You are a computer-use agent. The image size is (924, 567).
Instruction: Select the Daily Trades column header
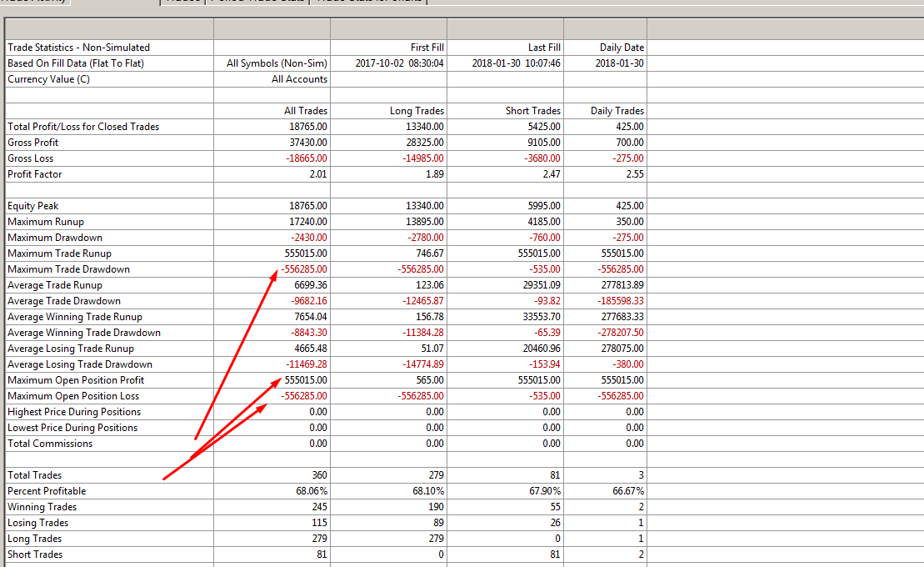click(617, 111)
